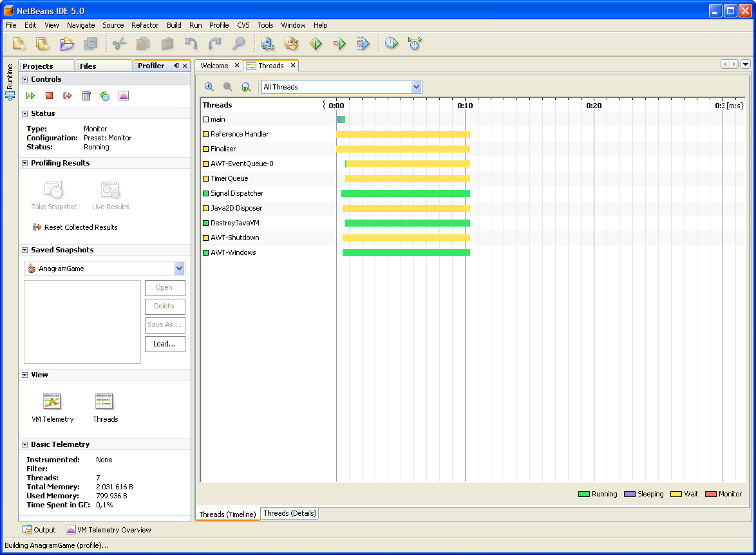Click the Run Main Project icon
This screenshot has width=756, height=555.
316,44
